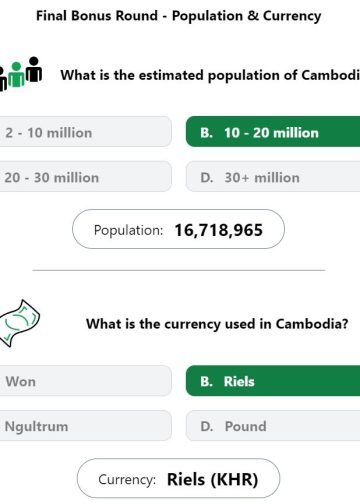The width and height of the screenshot is (360, 504).
Task: Choose the Won currency answer
Action: click(86, 381)
